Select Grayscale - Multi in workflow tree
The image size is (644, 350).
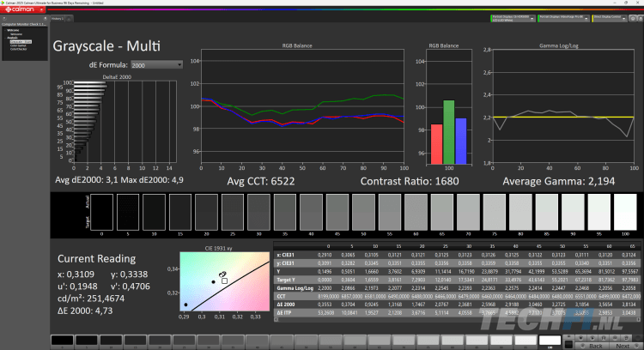point(21,42)
